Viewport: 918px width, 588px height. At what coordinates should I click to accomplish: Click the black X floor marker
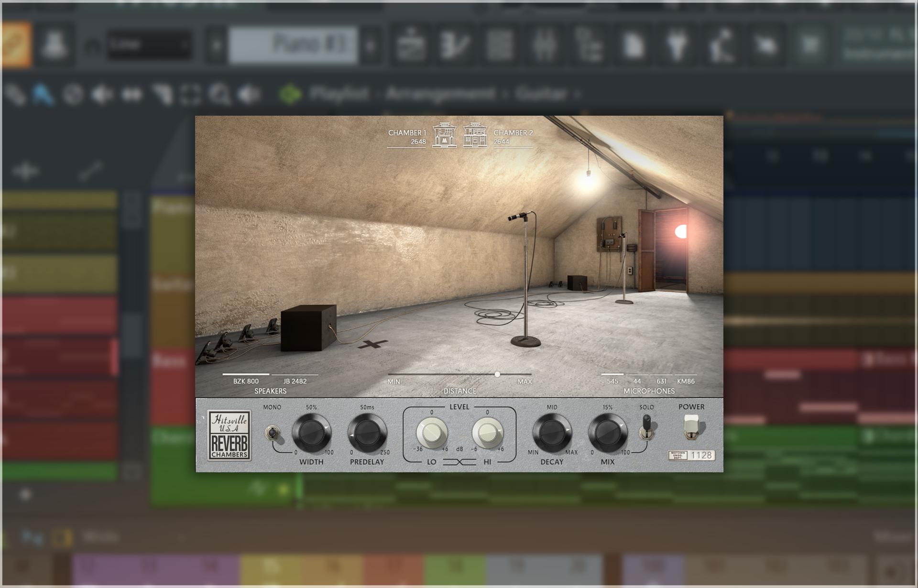(372, 344)
